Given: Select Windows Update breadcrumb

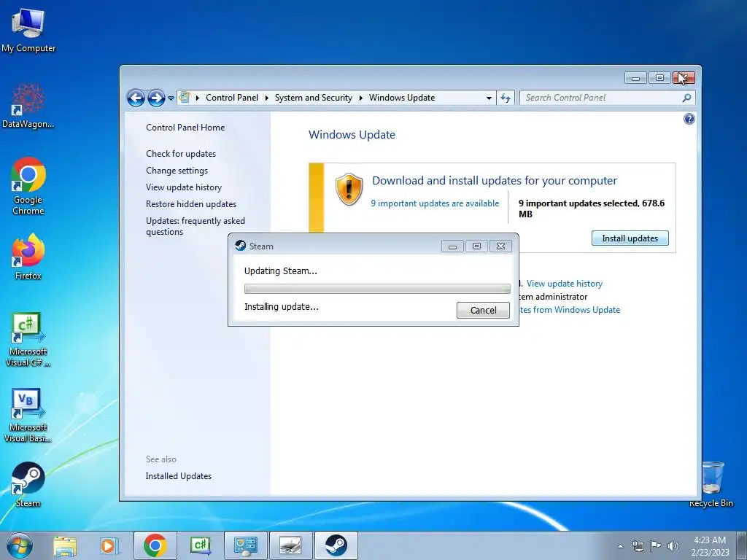Looking at the screenshot, I should tap(402, 98).
